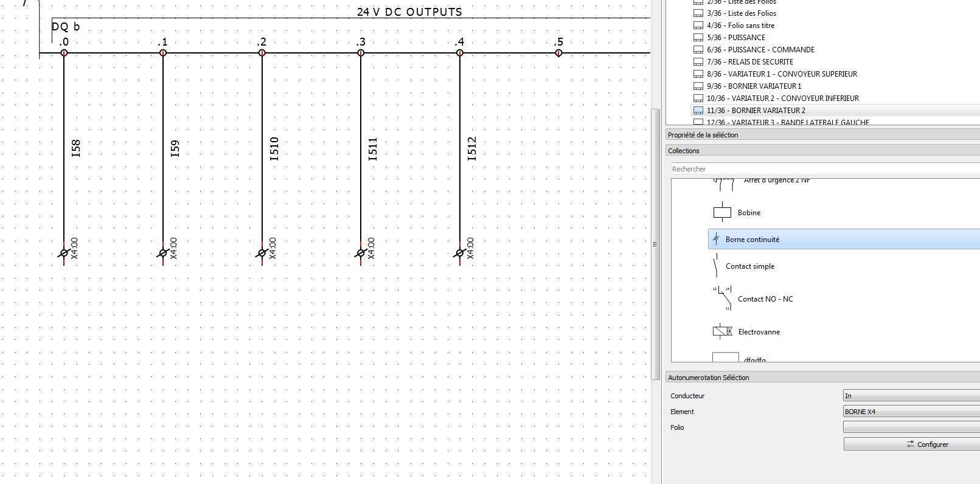Open folio 8/36 - VARIATEUR 1 - CONVOYEUR SUPERIEUR

[781, 74]
